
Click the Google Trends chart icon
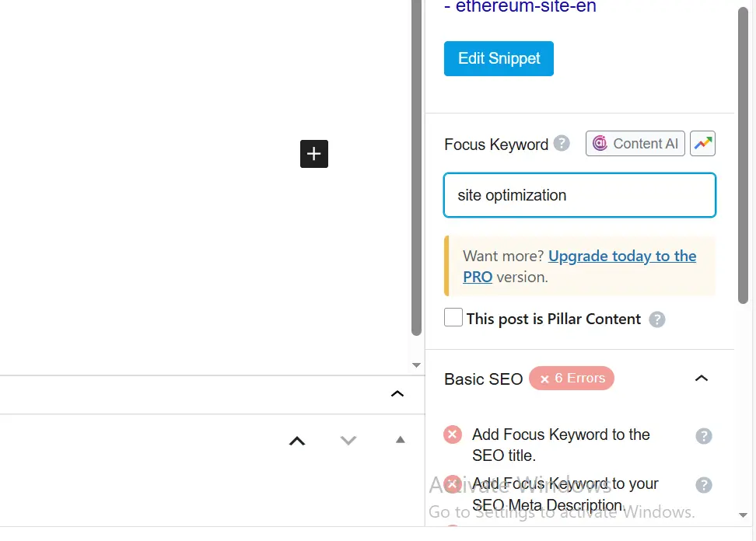702,143
